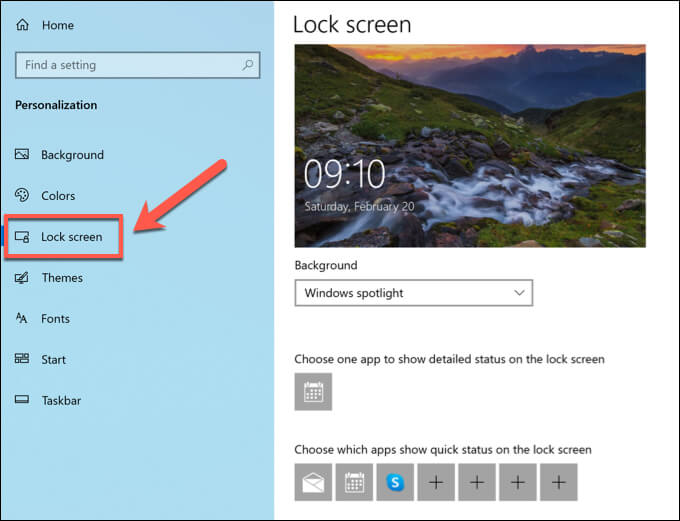Add app in second plus quick status slot
The image size is (680, 521).
pyautogui.click(x=477, y=482)
